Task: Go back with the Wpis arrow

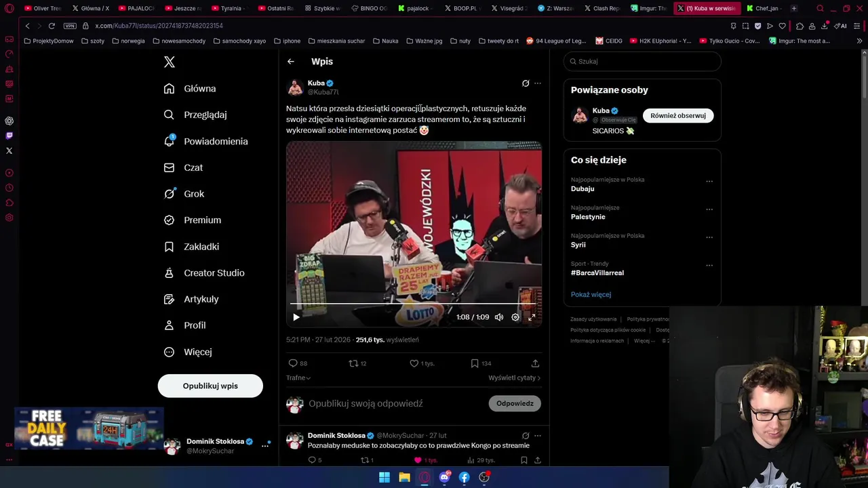Action: (x=291, y=62)
